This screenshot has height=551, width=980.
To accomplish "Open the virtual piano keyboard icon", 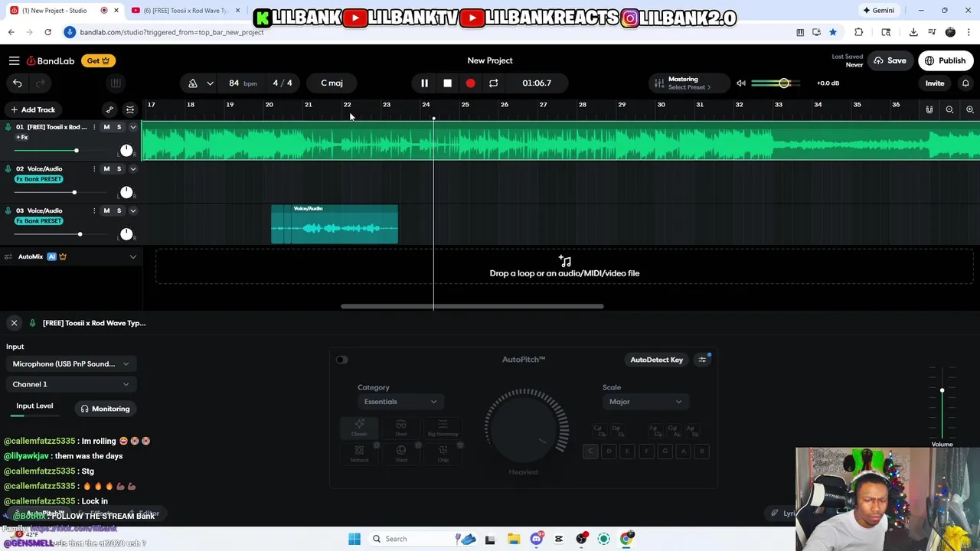I will [116, 83].
